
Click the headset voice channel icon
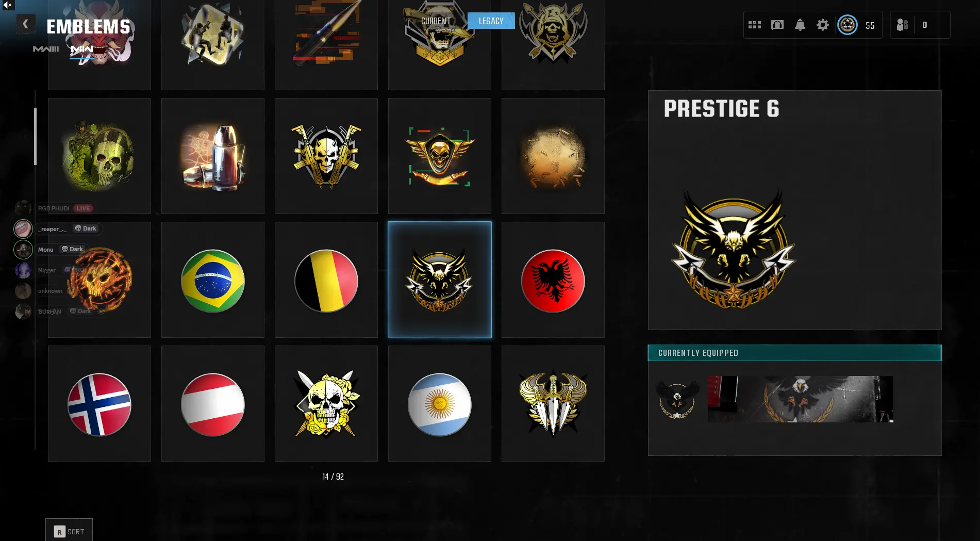tap(777, 25)
